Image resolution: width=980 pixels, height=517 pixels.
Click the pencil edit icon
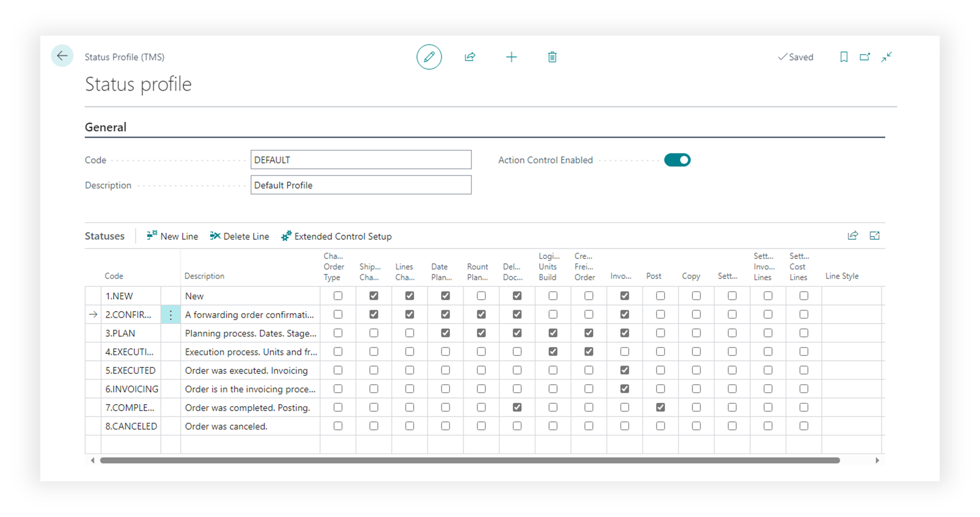click(x=429, y=57)
